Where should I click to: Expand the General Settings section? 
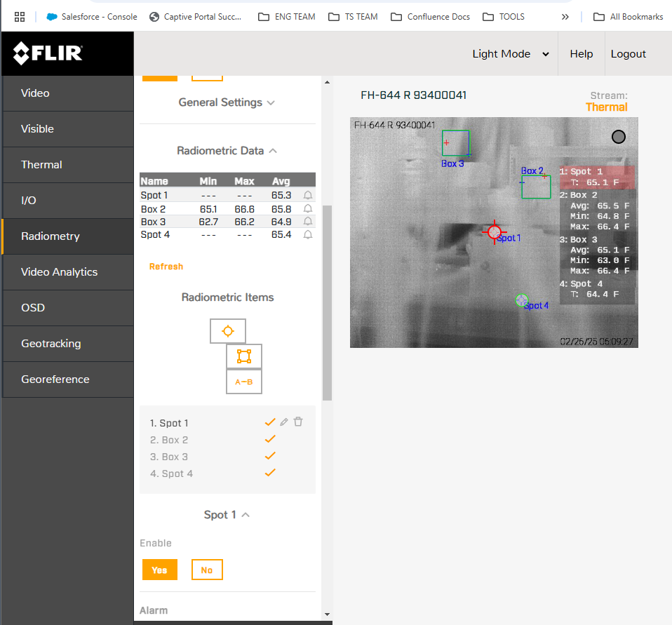point(227,102)
